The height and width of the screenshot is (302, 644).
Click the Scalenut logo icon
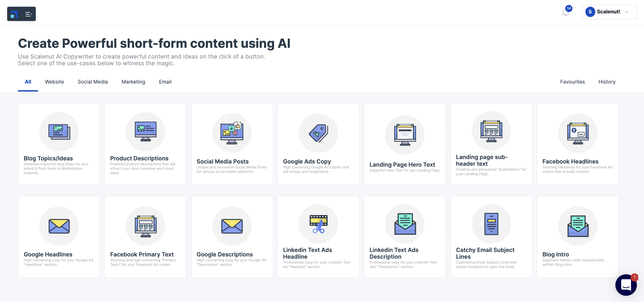click(15, 14)
